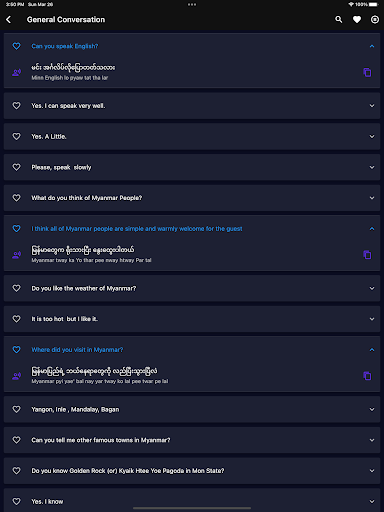The height and width of the screenshot is (512, 384).
Task: Go back with the top-left arrow
Action: point(9,20)
